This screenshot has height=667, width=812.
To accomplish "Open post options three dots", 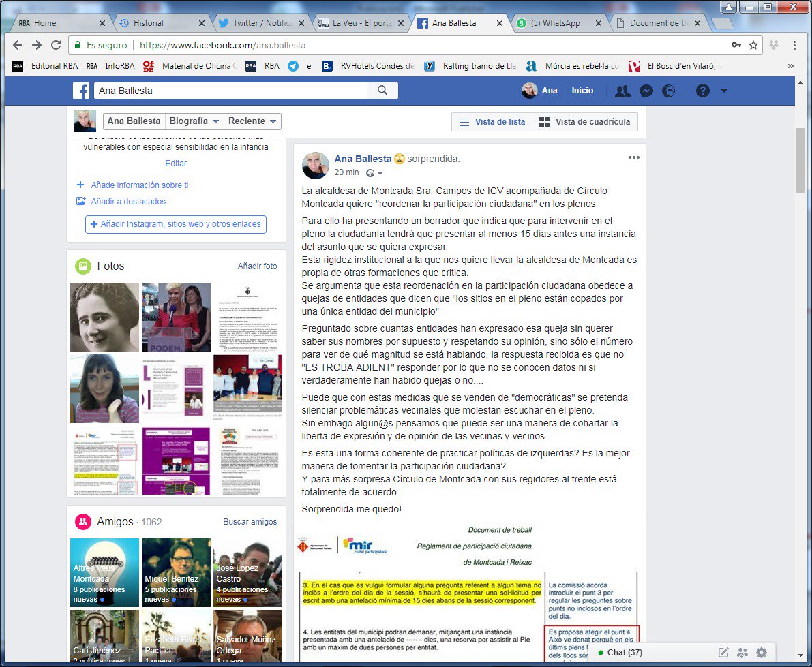I will coord(634,157).
